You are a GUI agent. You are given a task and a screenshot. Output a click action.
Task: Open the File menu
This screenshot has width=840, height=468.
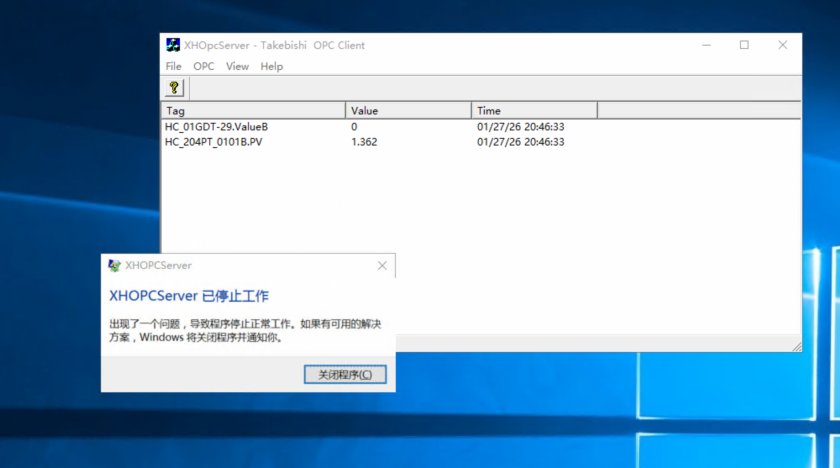click(173, 66)
